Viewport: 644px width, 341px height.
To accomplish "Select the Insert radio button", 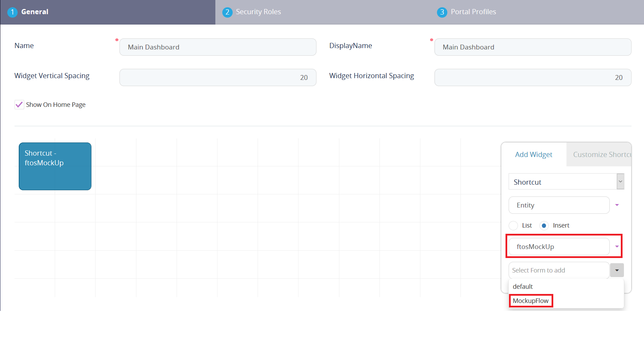I will click(544, 225).
